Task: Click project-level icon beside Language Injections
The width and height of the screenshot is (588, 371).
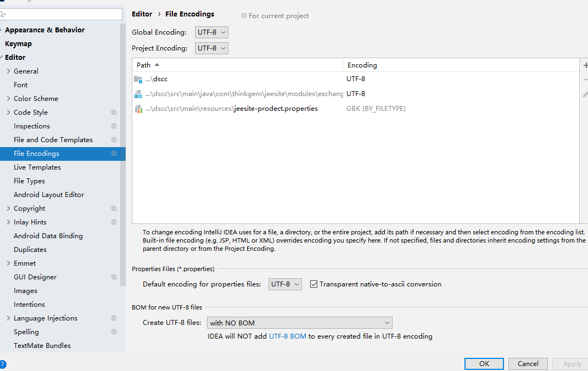Action: [114, 318]
